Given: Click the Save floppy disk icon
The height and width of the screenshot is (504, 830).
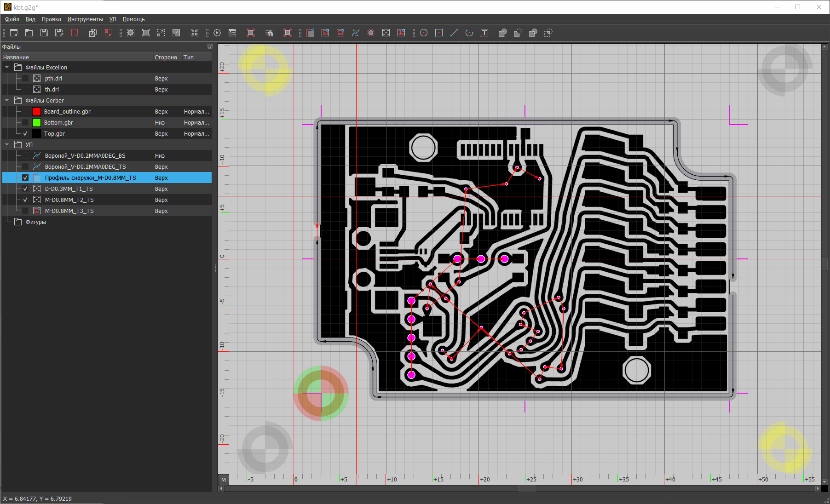Looking at the screenshot, I should [x=44, y=33].
